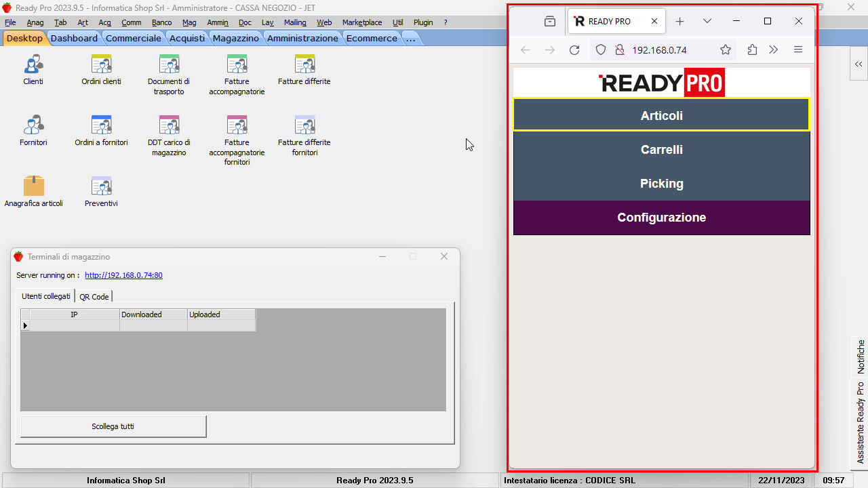Click the tracking protection shield icon
This screenshot has width=868, height=488.
(x=600, y=49)
